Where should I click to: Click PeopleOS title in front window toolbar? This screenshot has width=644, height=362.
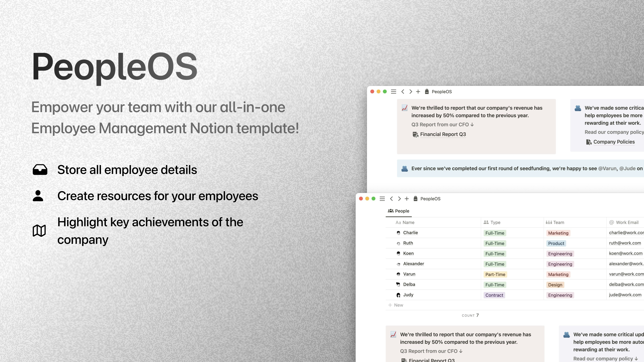pos(430,199)
